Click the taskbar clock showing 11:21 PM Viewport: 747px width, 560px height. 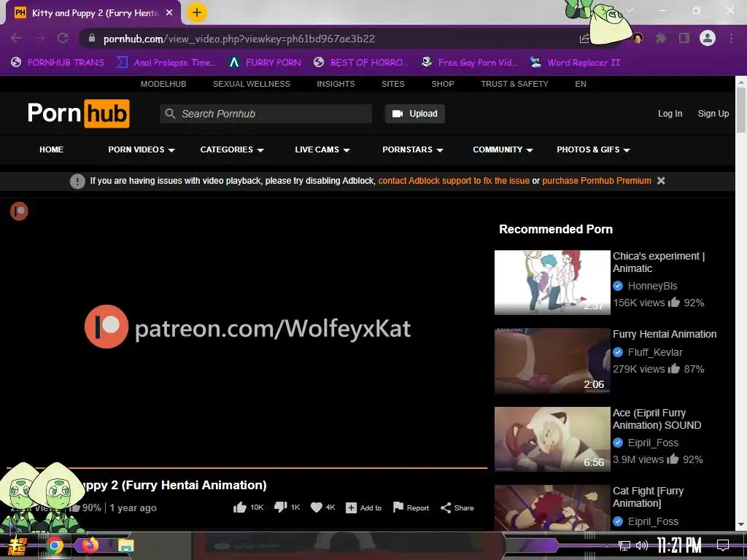click(x=679, y=545)
